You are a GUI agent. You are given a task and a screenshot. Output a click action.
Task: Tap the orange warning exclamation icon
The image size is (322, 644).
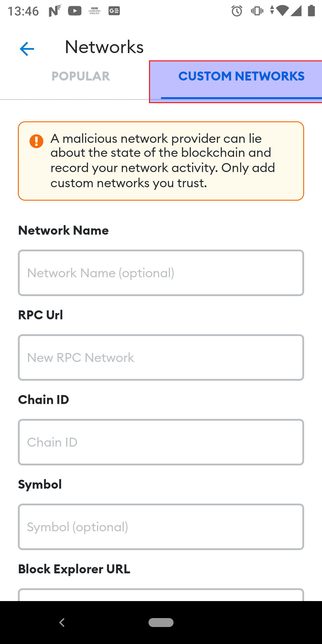pyautogui.click(x=36, y=141)
